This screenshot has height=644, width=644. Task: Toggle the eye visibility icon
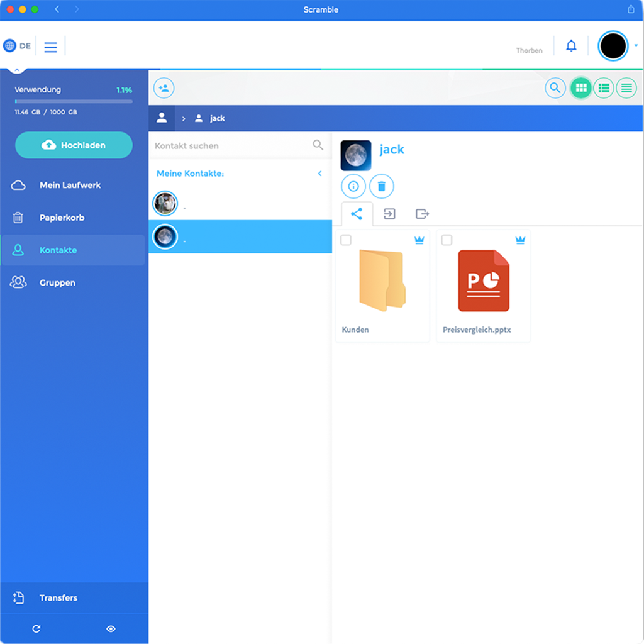pos(111,628)
